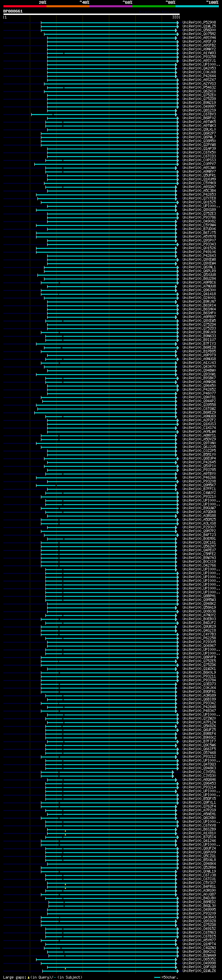Click the white query sequence bar

92,14
